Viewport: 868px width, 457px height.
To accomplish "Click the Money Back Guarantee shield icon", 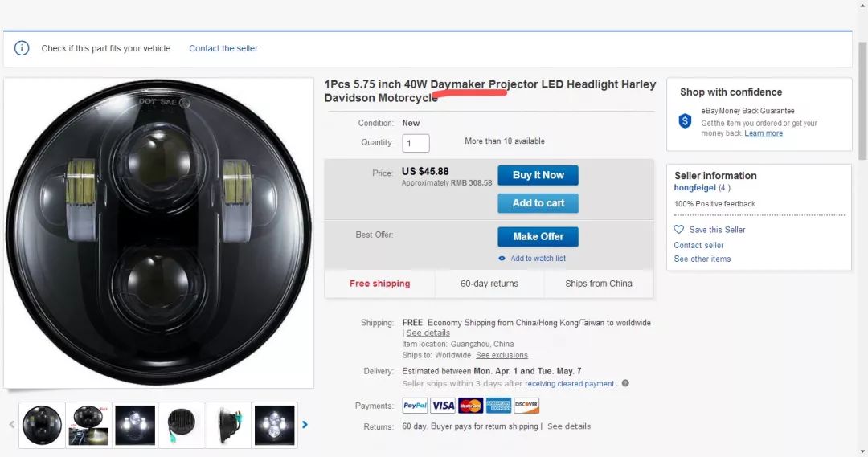I will [685, 121].
